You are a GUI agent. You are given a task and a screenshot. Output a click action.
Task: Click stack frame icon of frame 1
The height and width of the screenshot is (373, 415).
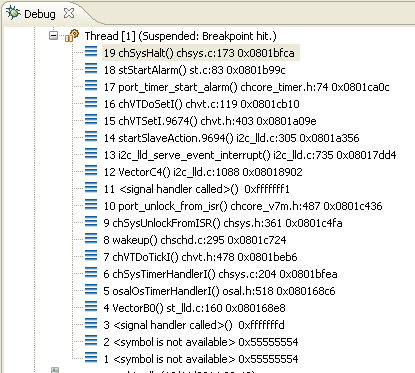pos(91,357)
